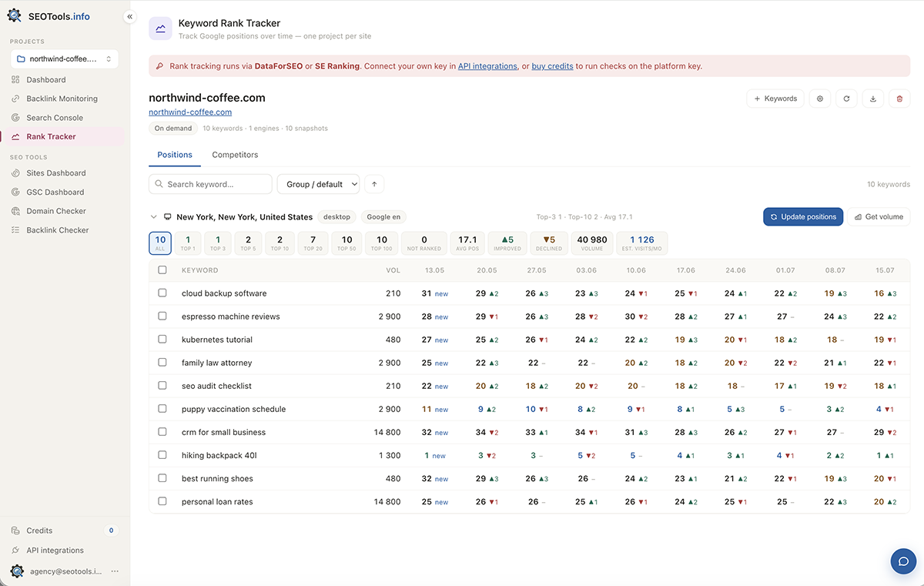Check the hiking backpack 40l row
The width and height of the screenshot is (924, 586).
pyautogui.click(x=162, y=455)
